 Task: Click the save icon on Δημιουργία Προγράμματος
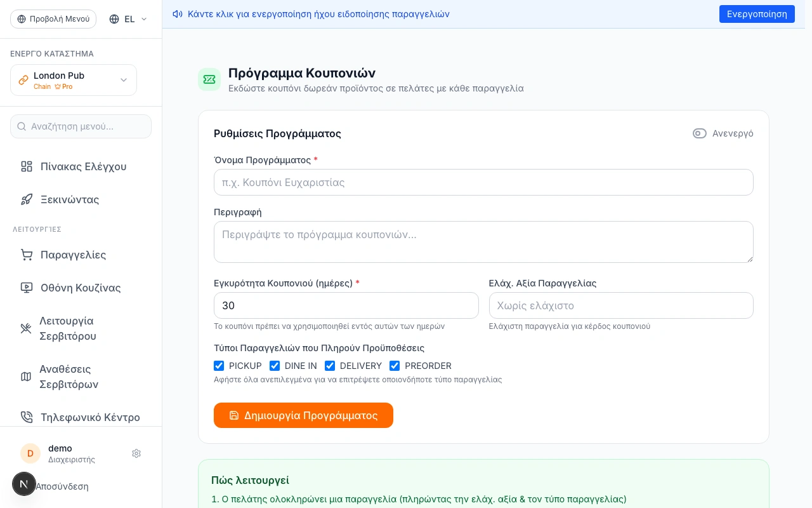pyautogui.click(x=234, y=415)
